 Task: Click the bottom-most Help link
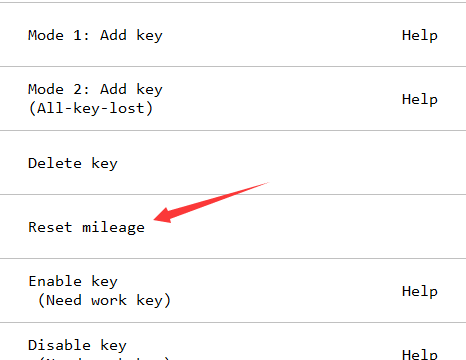(x=420, y=354)
